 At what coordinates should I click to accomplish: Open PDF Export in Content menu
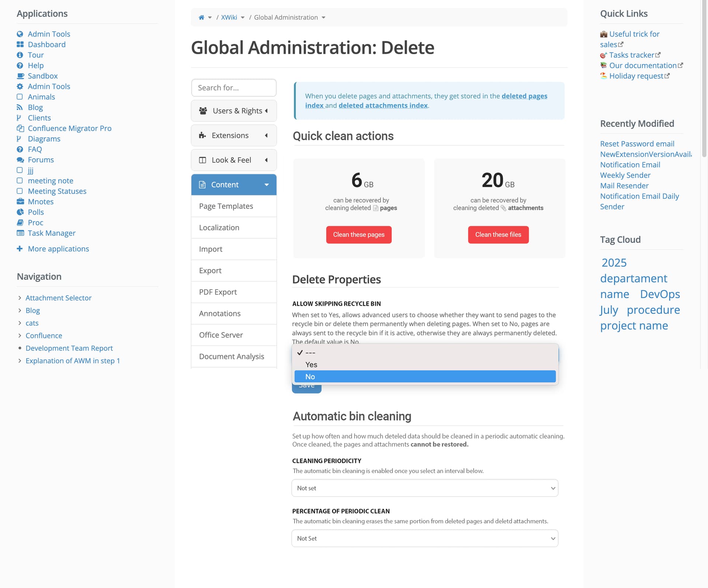click(x=234, y=292)
